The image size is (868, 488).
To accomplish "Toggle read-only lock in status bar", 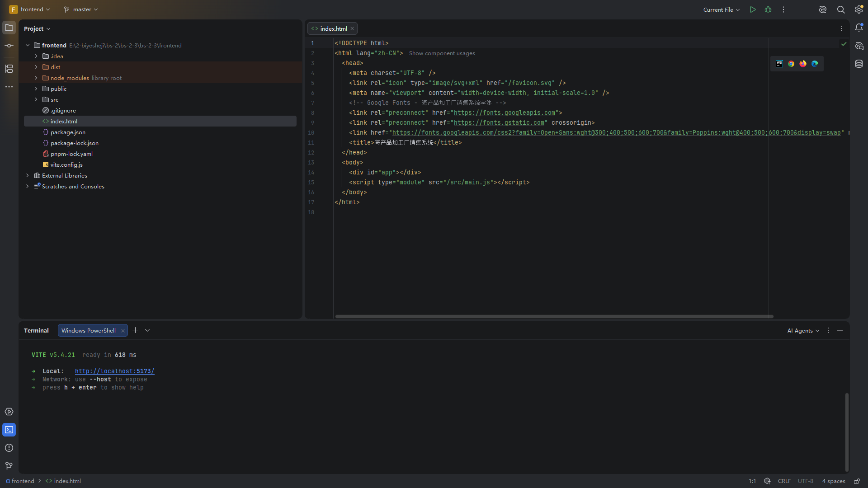I will 857,481.
